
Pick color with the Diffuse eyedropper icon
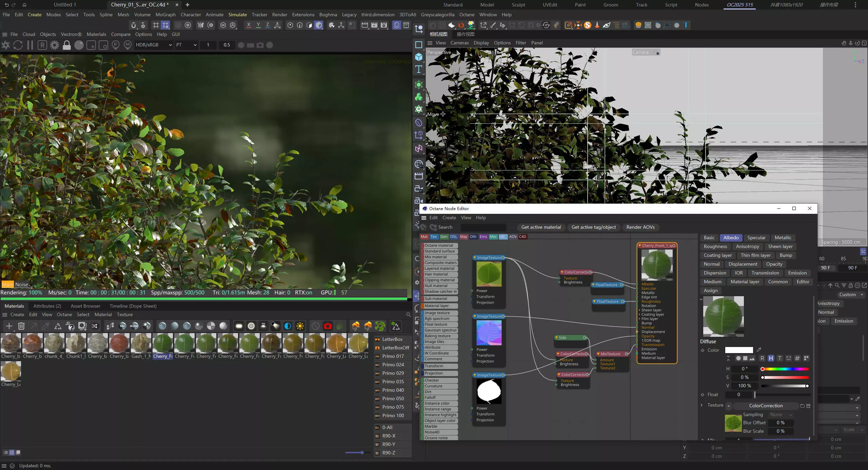point(759,350)
